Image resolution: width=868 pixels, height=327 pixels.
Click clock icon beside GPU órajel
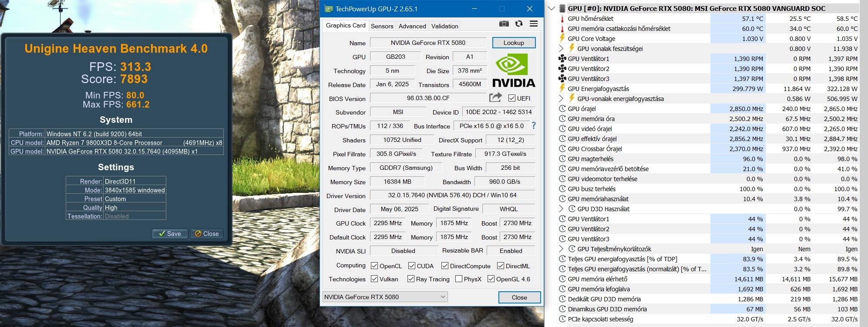(562, 109)
